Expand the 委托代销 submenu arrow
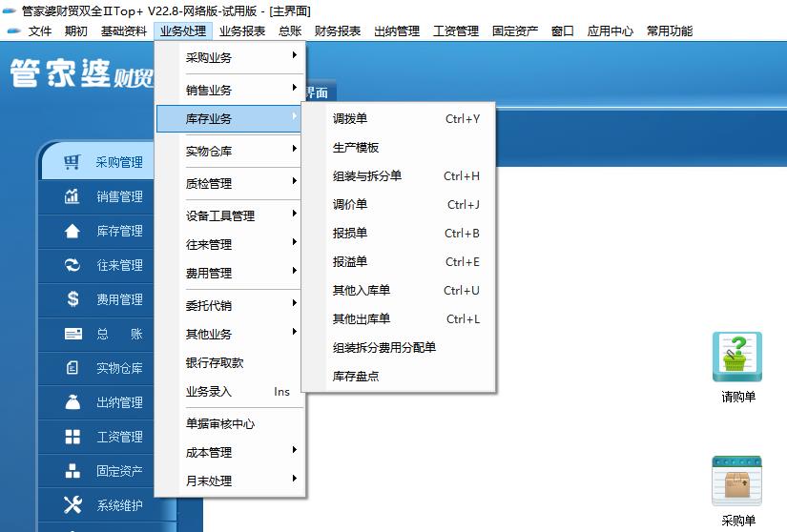787x532 pixels. tap(295, 303)
